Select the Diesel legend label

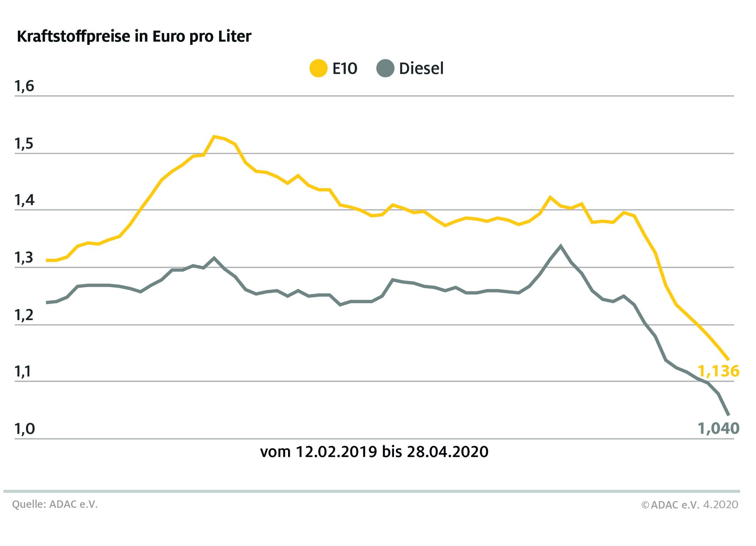[421, 68]
